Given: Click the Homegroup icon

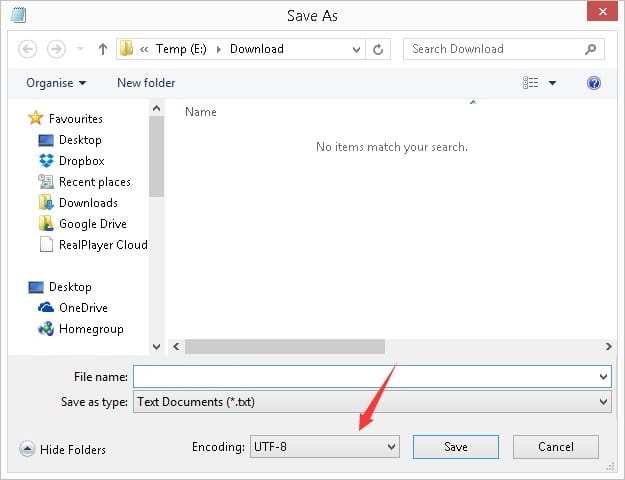Looking at the screenshot, I should pyautogui.click(x=46, y=329).
